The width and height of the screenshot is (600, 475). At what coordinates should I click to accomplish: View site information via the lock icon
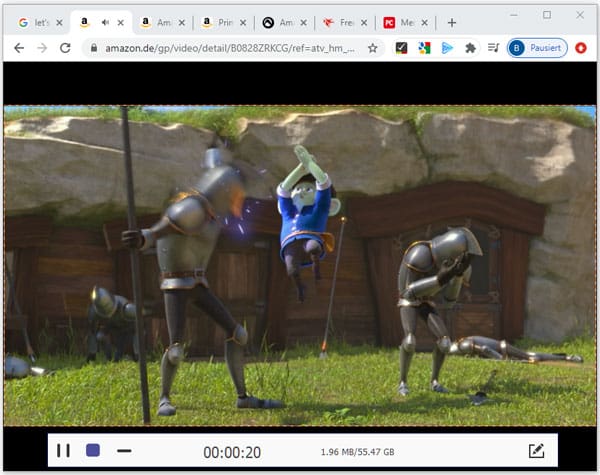pos(94,48)
